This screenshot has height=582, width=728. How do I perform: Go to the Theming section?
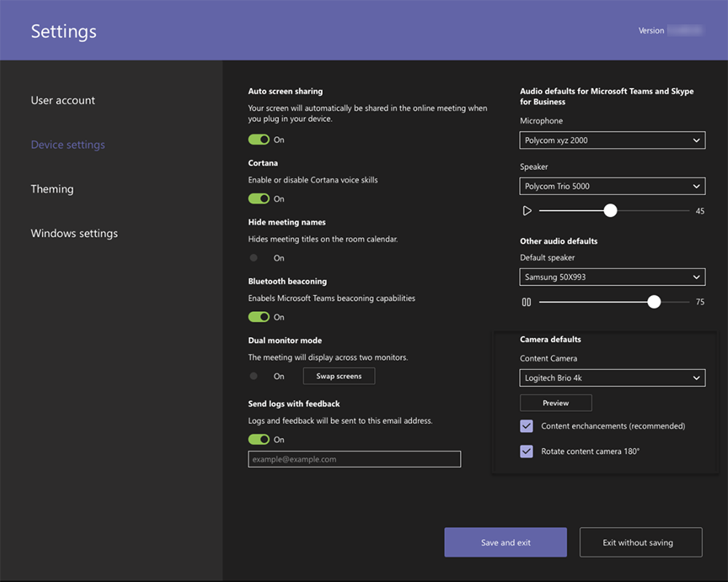[x=52, y=189]
